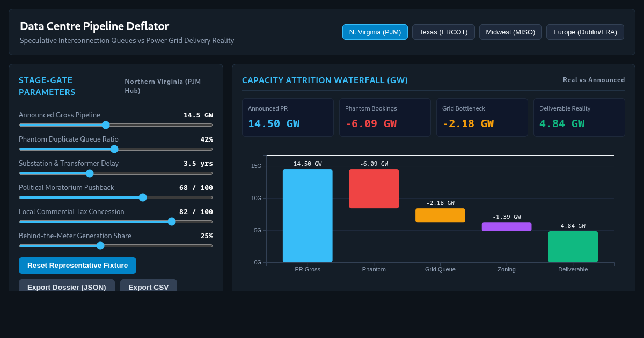
Task: Click the 14.5 GW pipeline value
Action: click(198, 115)
